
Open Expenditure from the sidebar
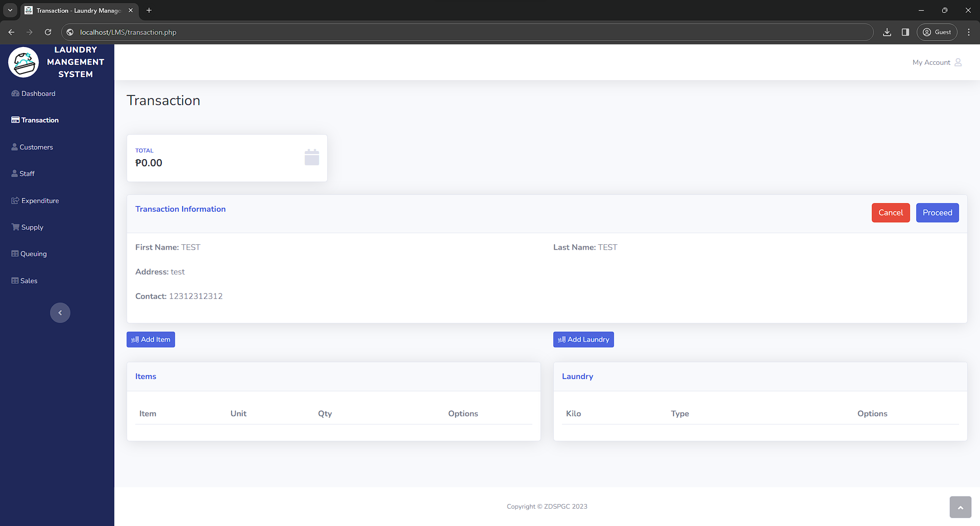coord(35,201)
